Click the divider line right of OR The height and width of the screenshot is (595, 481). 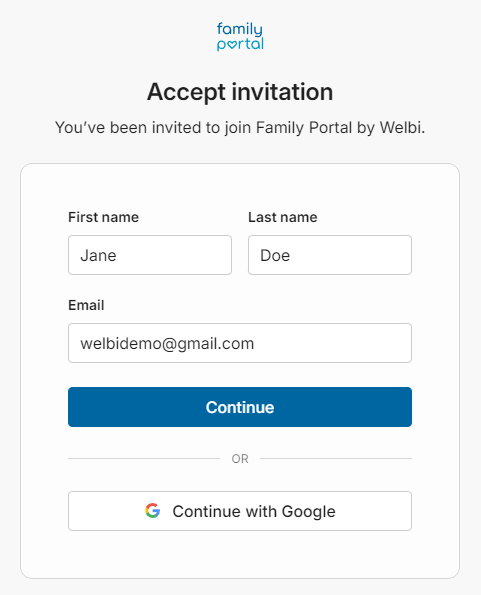[336, 458]
